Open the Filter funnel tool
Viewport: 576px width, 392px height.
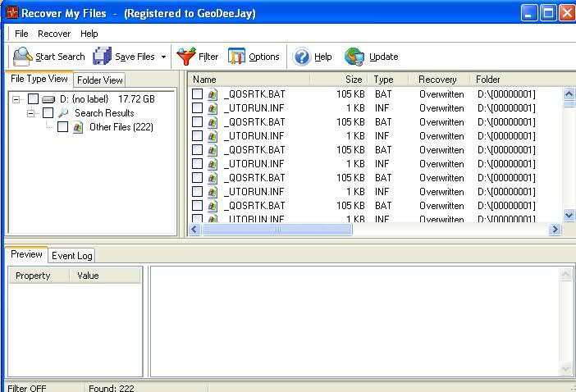(186, 57)
